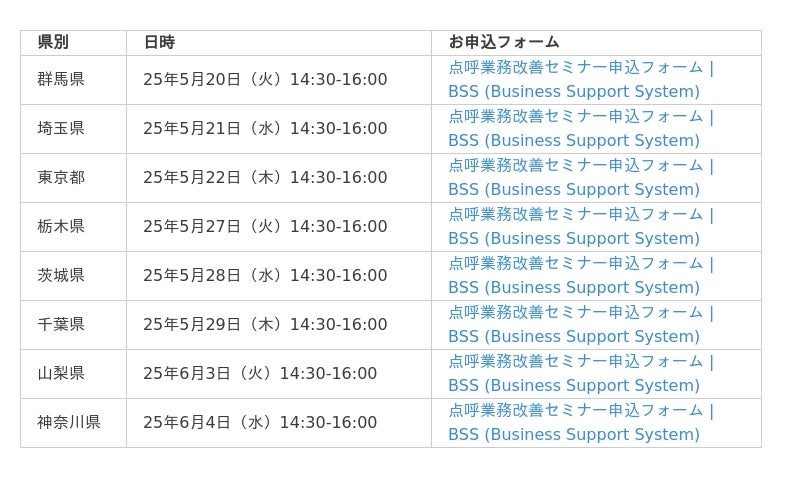
Task: Select the 神奈川県 prefecture cell
Action: click(x=73, y=423)
